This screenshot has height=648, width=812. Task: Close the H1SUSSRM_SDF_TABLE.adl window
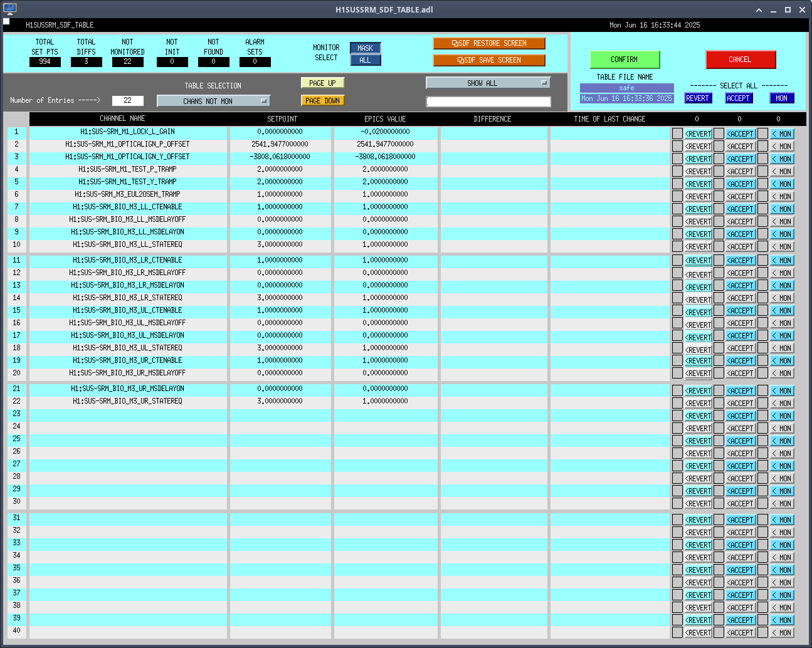click(802, 9)
